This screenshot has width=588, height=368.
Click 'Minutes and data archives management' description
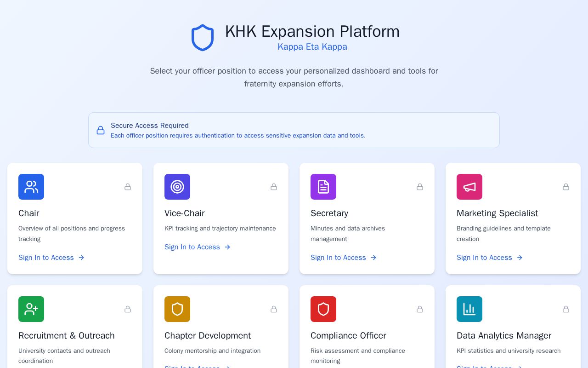348,234
